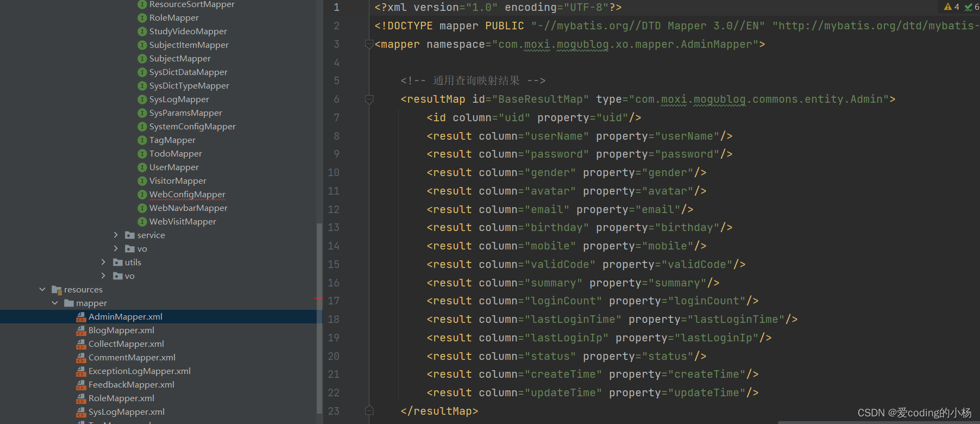Click the TagMapper interface icon

point(142,140)
